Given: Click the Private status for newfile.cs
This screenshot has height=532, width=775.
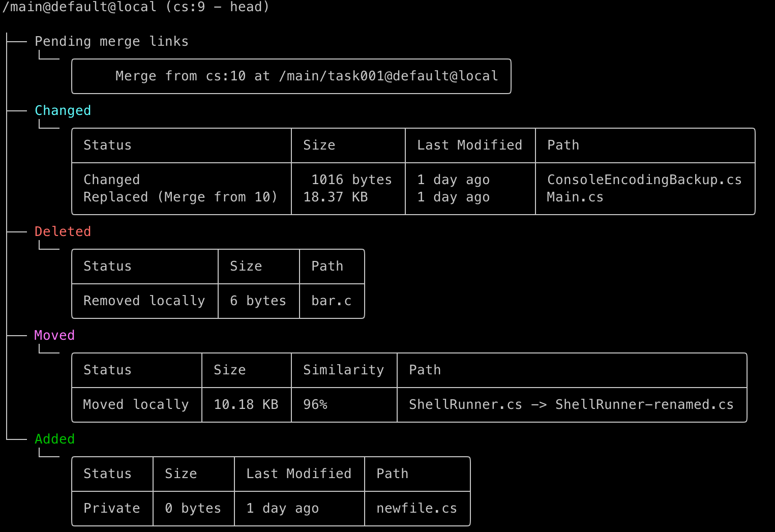Looking at the screenshot, I should point(112,508).
